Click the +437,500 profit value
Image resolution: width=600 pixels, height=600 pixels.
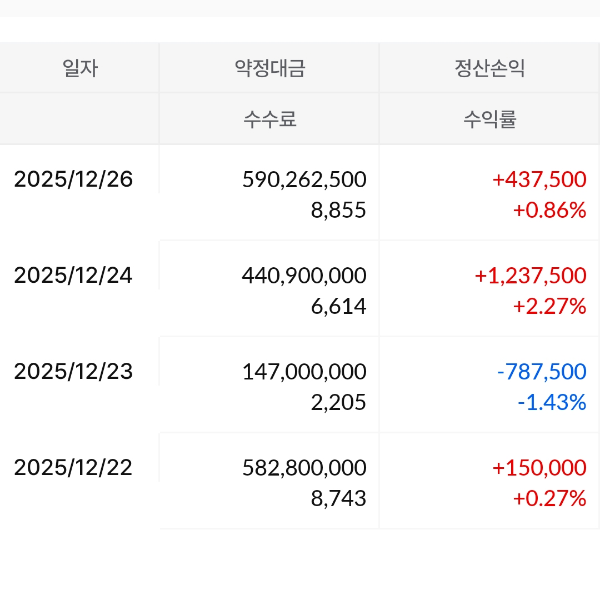539,179
